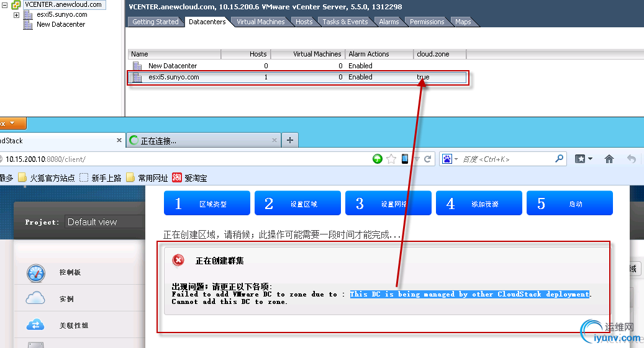Open a new browser tab
Viewport: 644px width, 348px height.
(x=290, y=140)
